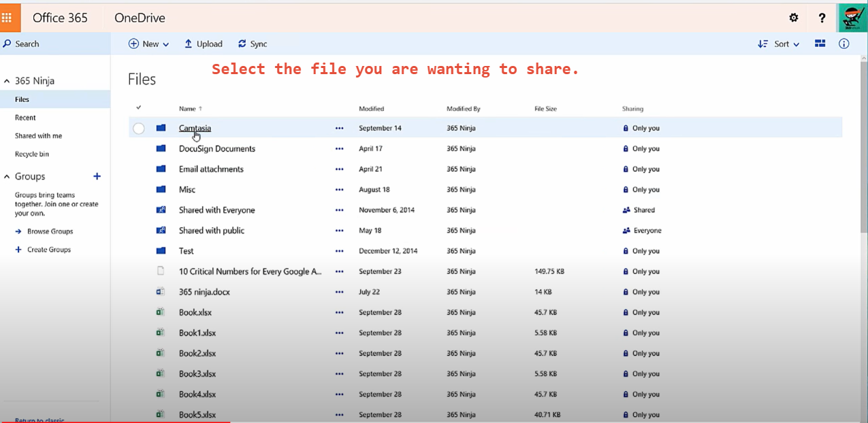This screenshot has width=868, height=423.
Task: Open the Book.xlsx file
Action: point(195,312)
